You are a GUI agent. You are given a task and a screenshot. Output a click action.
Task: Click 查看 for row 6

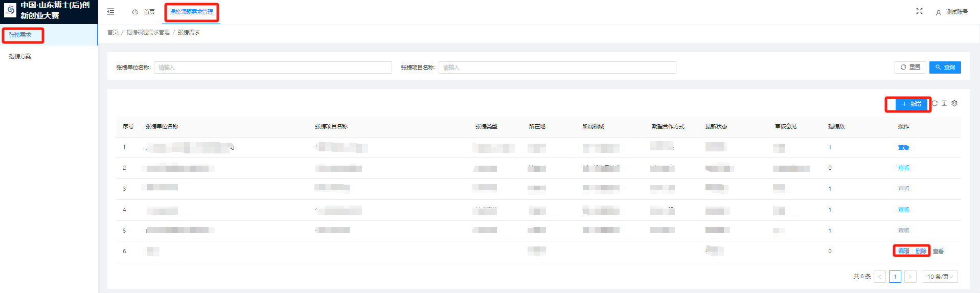pos(938,251)
